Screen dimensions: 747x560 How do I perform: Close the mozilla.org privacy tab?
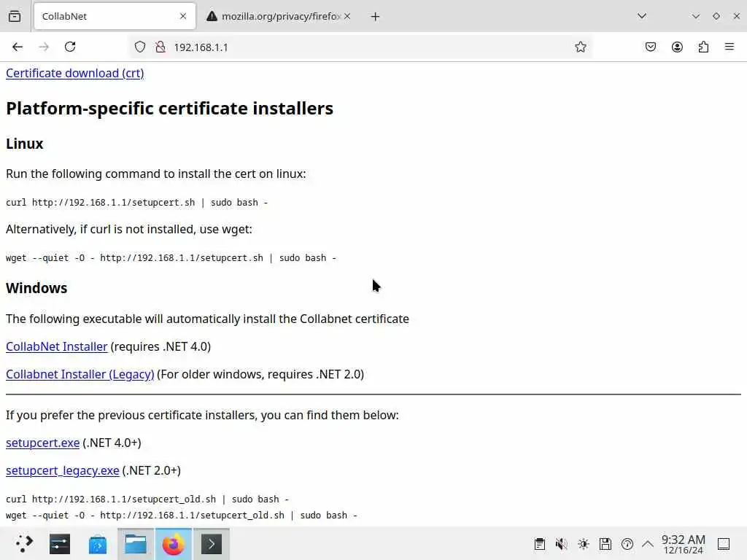click(x=347, y=16)
